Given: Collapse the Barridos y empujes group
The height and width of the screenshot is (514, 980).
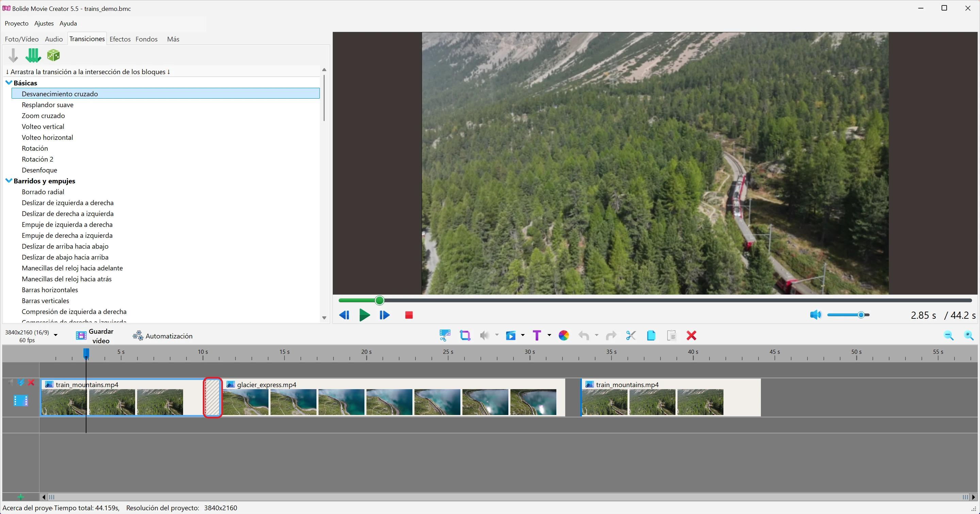Looking at the screenshot, I should click(9, 181).
